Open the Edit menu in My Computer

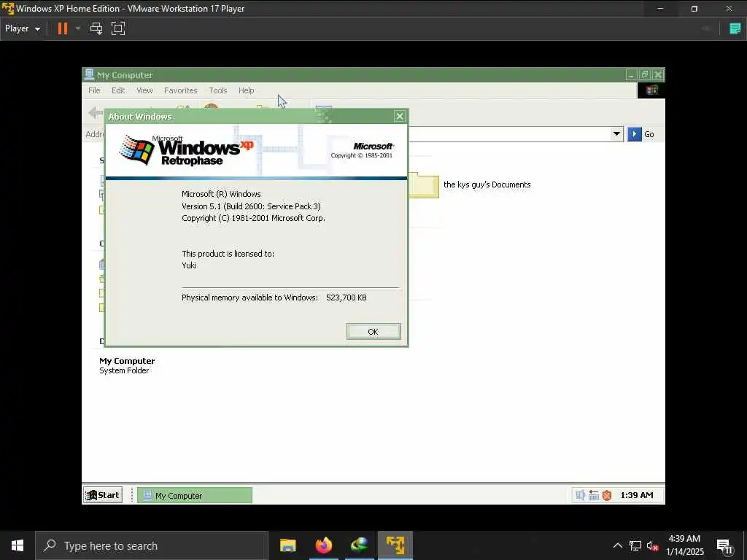click(118, 90)
